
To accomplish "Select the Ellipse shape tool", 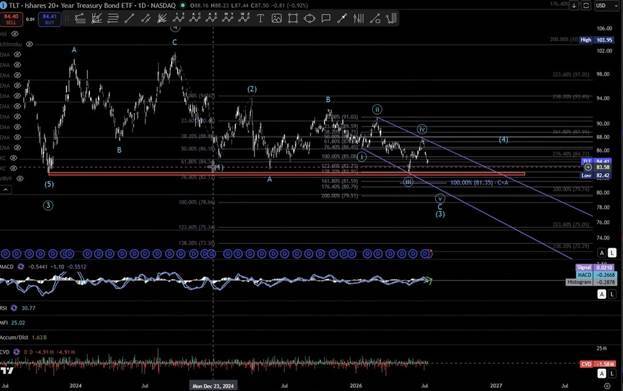I will coord(310,18).
